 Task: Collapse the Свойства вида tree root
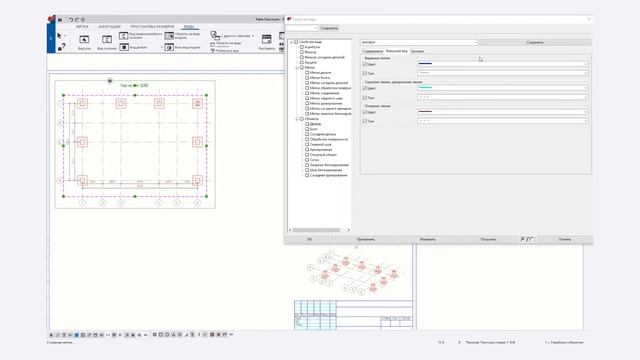[291, 42]
